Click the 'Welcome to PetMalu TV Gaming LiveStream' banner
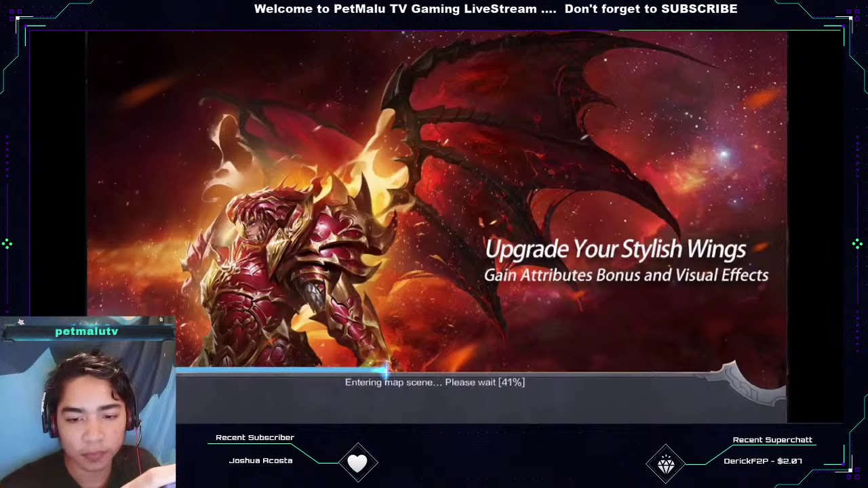 (x=496, y=9)
